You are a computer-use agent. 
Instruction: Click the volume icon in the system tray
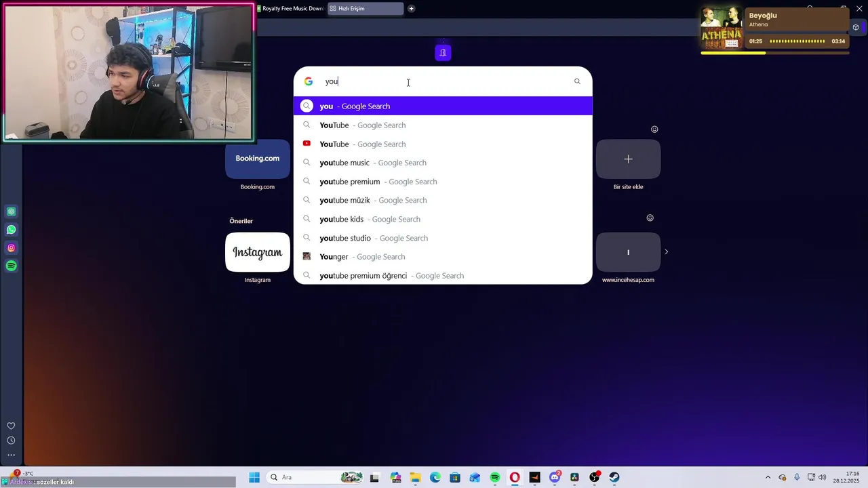tap(823, 477)
